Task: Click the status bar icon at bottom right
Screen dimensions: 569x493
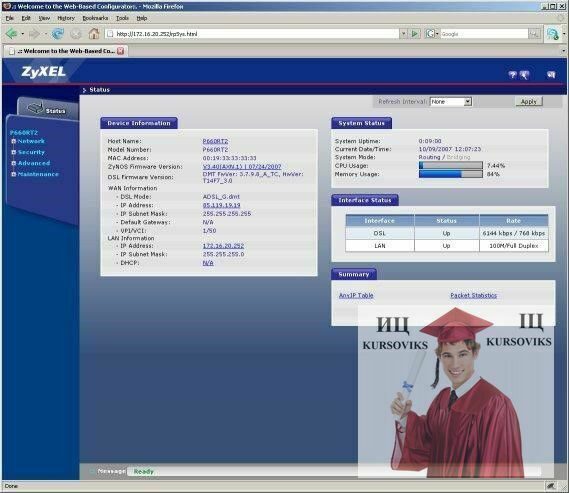Action: (551, 486)
